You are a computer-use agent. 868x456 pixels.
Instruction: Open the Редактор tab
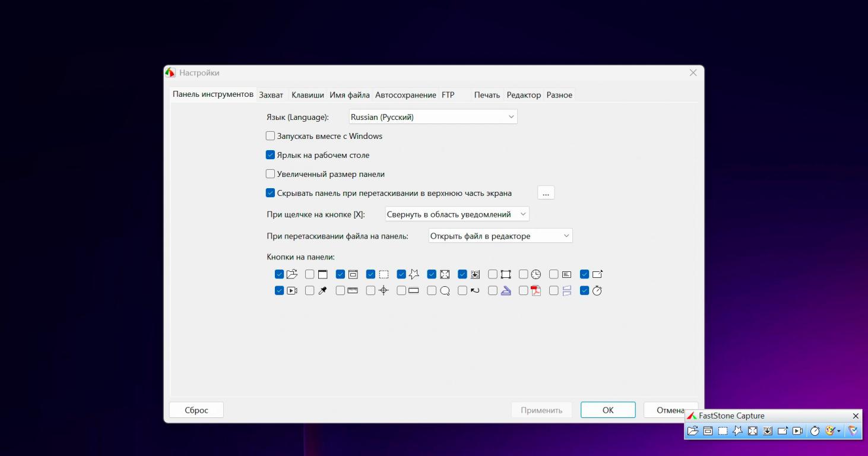(x=524, y=95)
